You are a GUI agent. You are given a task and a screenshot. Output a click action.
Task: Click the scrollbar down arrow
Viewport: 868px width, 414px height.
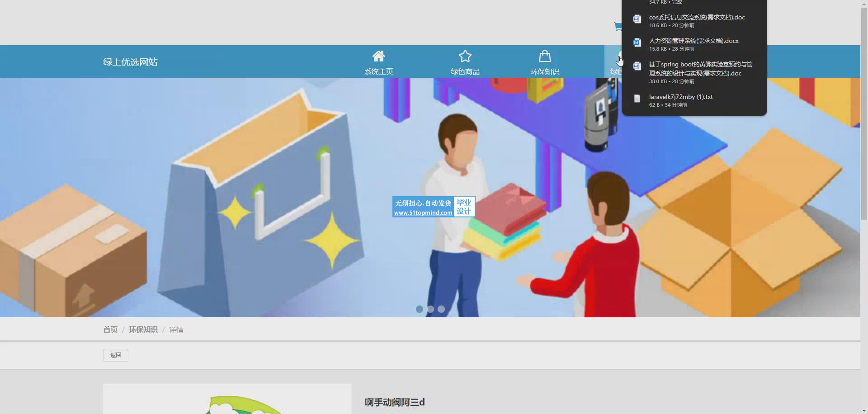[x=864, y=410]
